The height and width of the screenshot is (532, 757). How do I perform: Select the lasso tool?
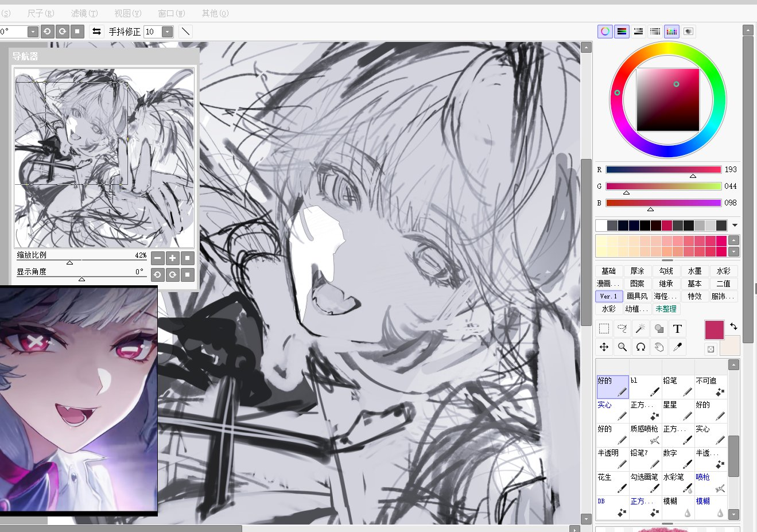coord(622,329)
